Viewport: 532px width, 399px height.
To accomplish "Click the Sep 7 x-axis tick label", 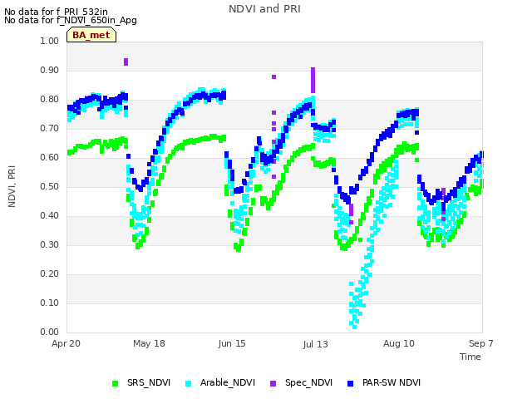I will coord(480,343).
